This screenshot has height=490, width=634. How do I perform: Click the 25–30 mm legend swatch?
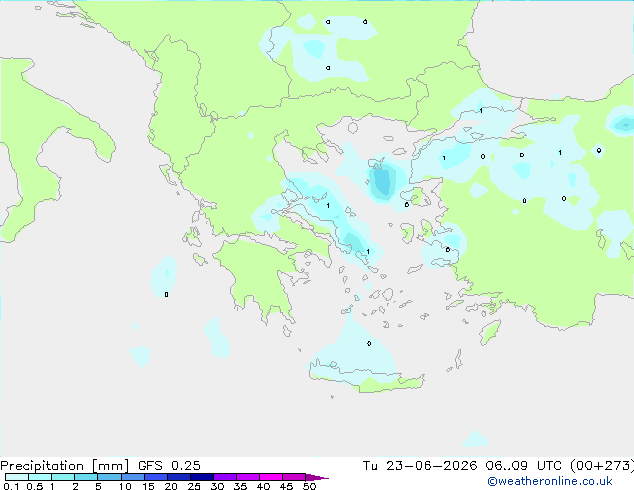click(201, 477)
